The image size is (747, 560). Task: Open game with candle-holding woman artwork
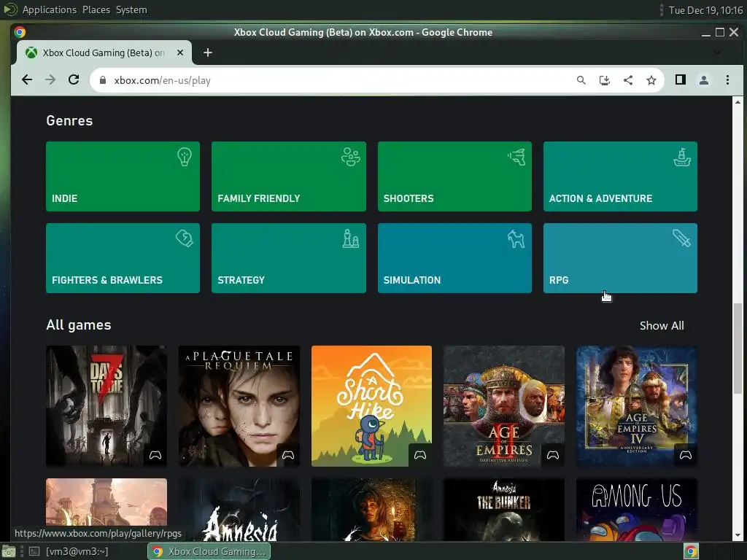(x=371, y=510)
